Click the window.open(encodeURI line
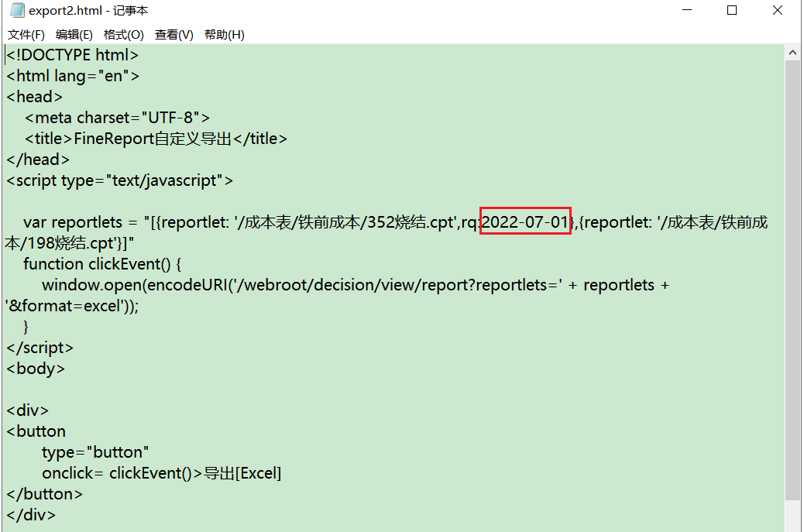 click(356, 285)
